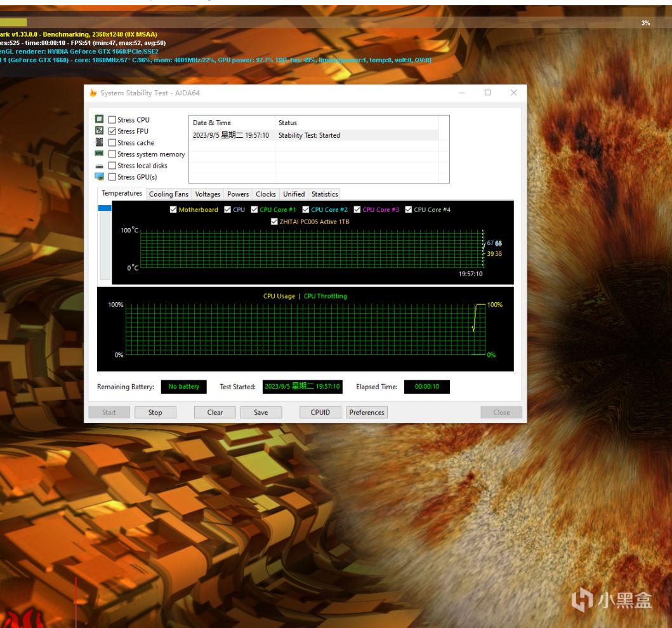The width and height of the screenshot is (672, 628).
Task: Click the blue slider beside the temperature graph
Action: coord(105,208)
